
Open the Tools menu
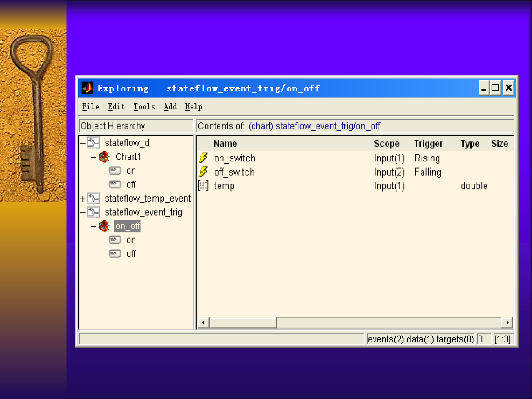tap(145, 106)
